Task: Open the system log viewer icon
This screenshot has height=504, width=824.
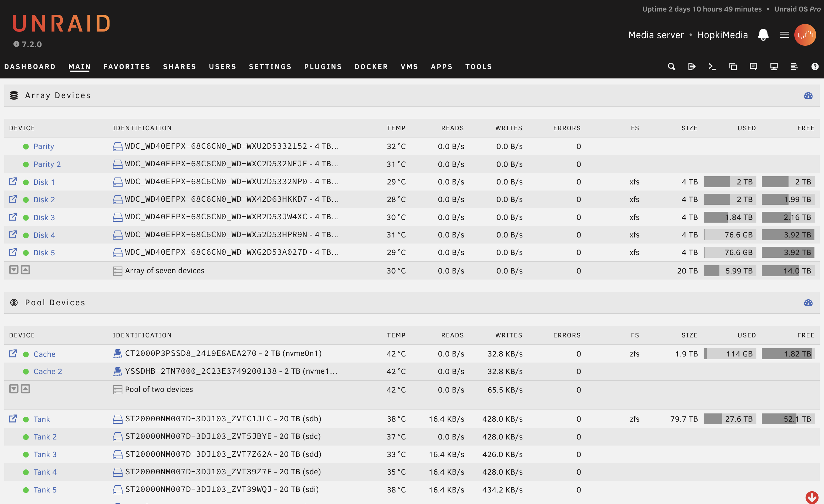Action: (x=794, y=67)
